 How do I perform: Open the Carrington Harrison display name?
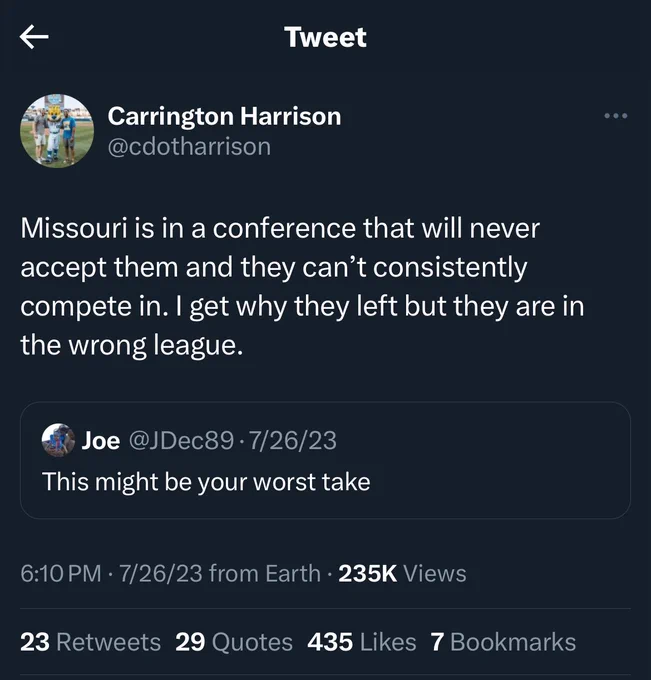point(224,116)
